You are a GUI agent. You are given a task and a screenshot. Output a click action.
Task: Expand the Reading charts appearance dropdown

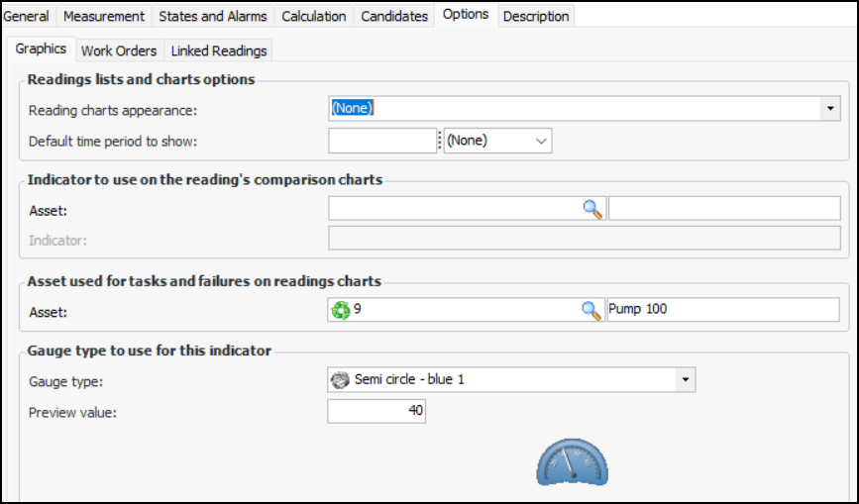point(831,109)
